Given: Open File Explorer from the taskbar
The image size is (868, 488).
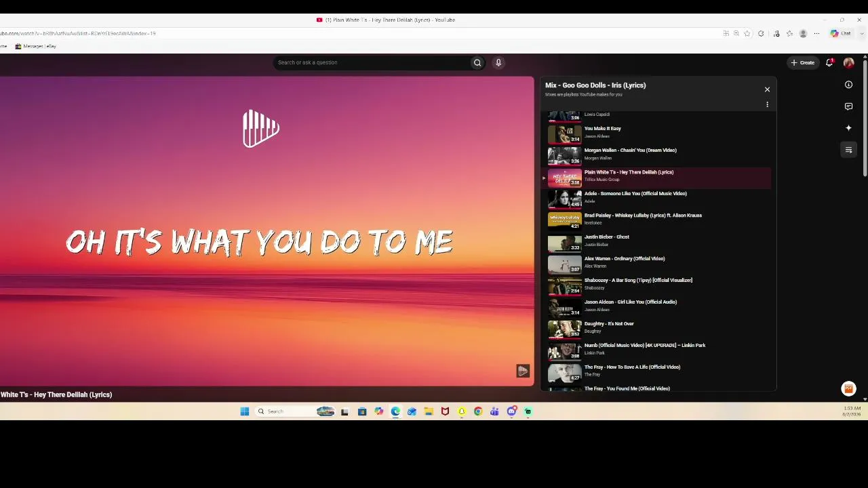Looking at the screenshot, I should click(x=429, y=411).
